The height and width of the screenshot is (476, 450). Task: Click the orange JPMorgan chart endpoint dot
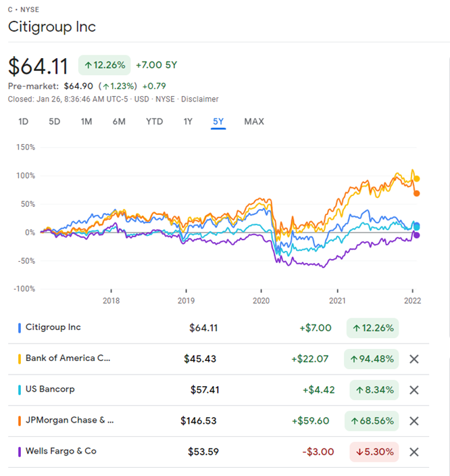417,193
